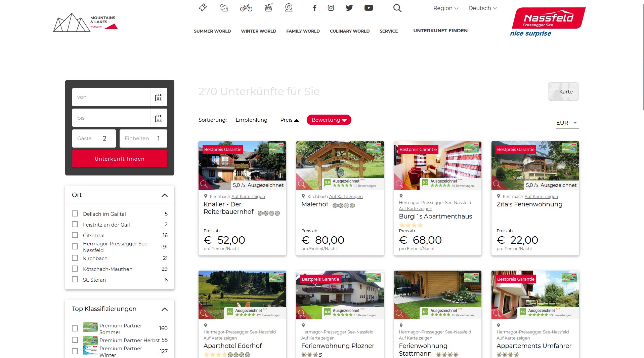Visit the Instagram page icon
This screenshot has height=358, width=644.
click(x=331, y=8)
